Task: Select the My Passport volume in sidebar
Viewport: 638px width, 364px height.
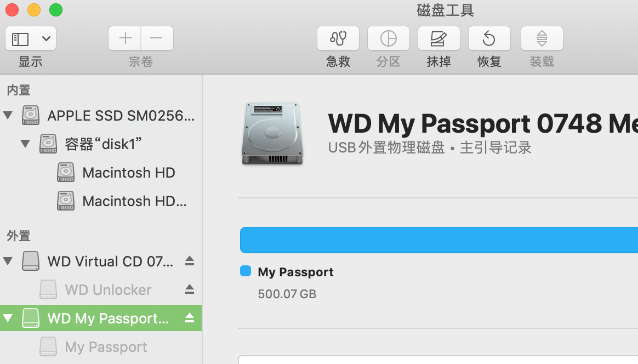Action: (x=106, y=347)
